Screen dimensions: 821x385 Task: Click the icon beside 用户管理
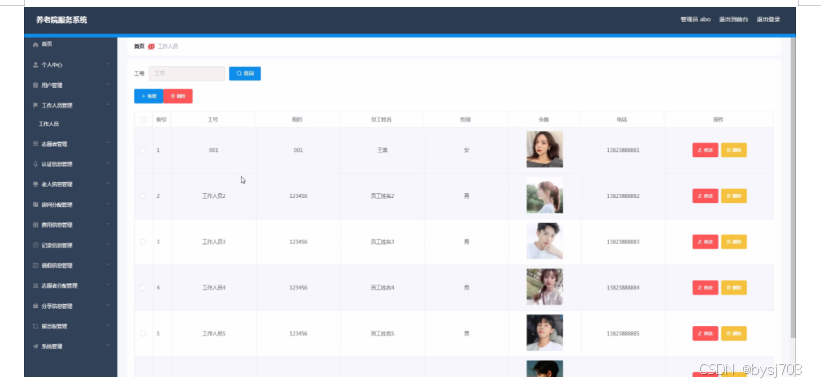pyautogui.click(x=36, y=85)
